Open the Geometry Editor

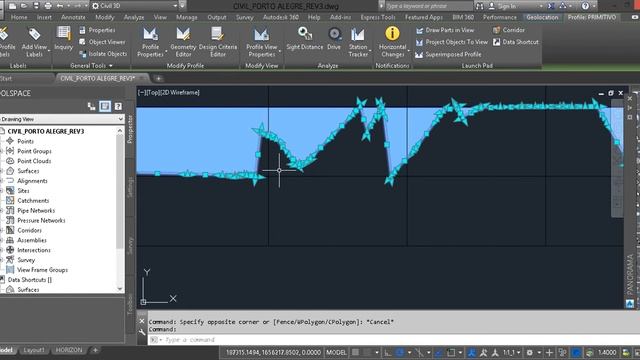[x=183, y=42]
